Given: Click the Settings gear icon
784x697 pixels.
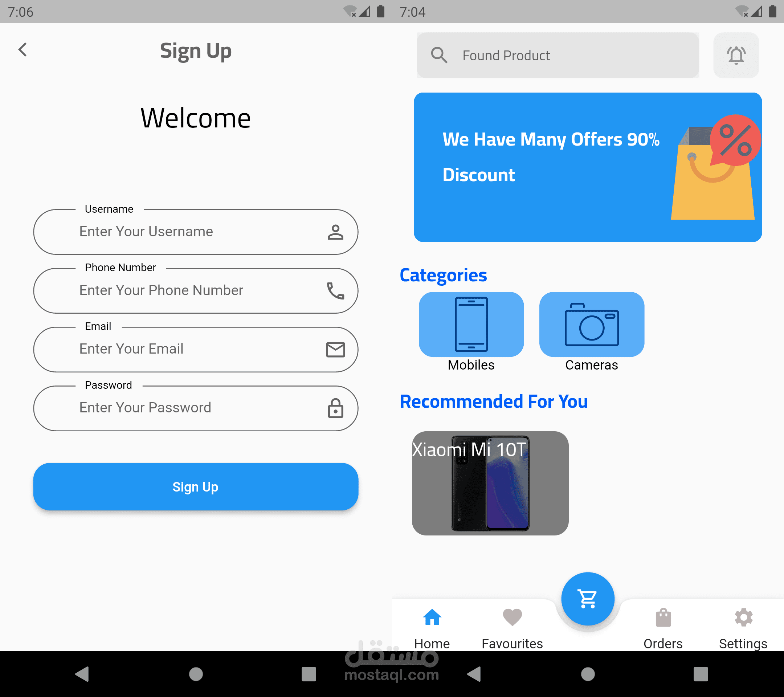Looking at the screenshot, I should pyautogui.click(x=743, y=617).
